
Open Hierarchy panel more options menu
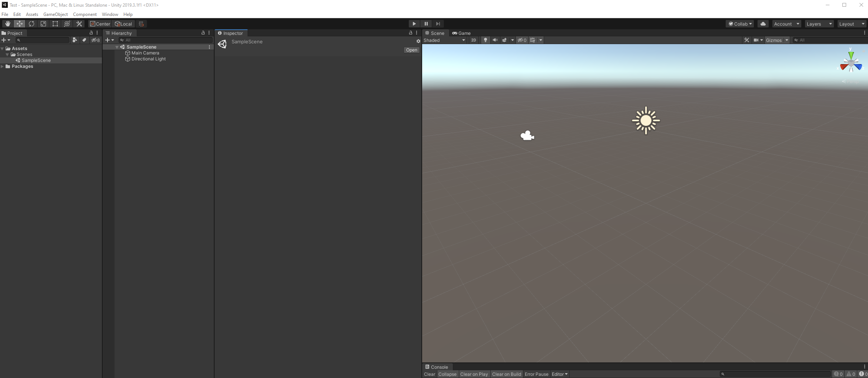(x=209, y=33)
